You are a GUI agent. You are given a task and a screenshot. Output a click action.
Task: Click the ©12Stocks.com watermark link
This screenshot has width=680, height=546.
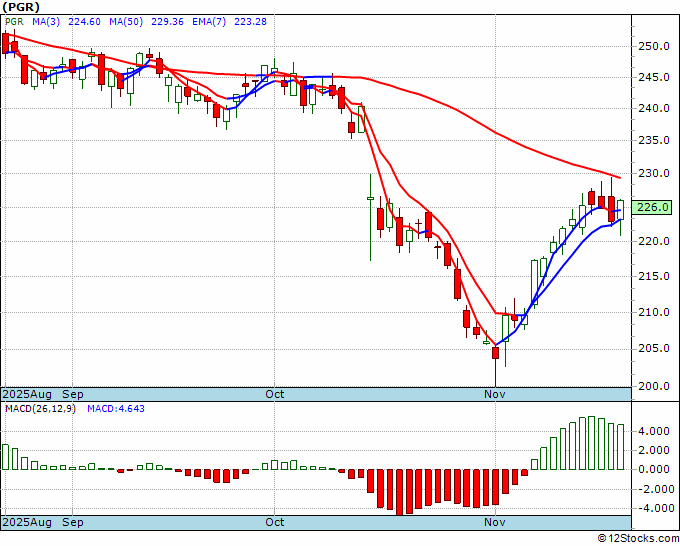pyautogui.click(x=638, y=538)
